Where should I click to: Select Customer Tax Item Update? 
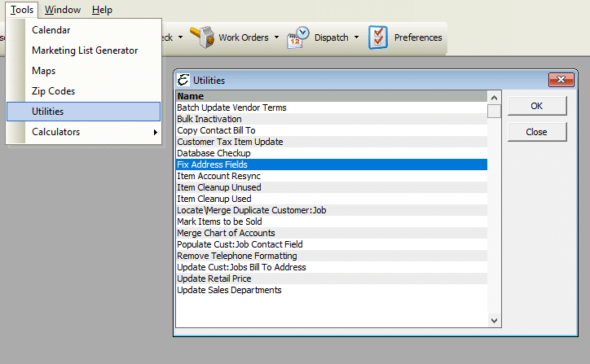(x=332, y=142)
